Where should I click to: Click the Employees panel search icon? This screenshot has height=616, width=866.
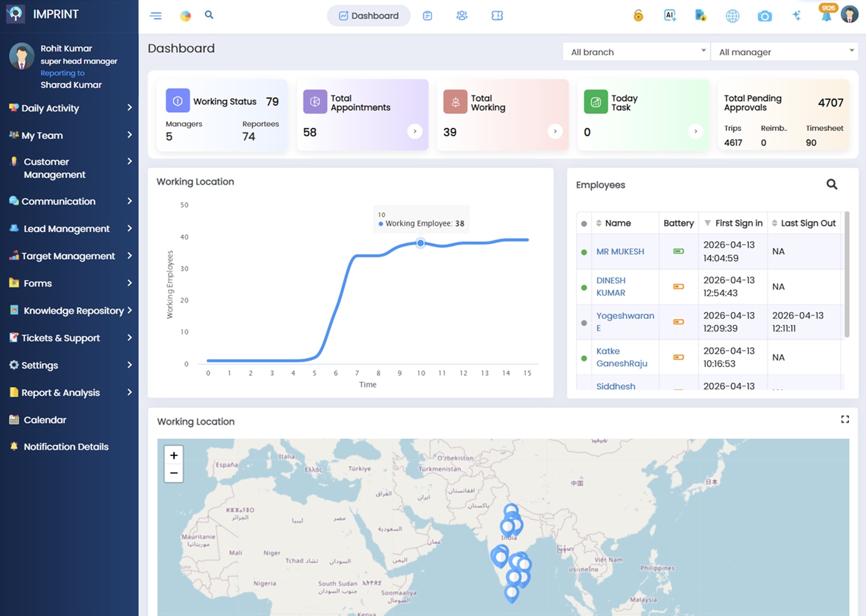(832, 184)
